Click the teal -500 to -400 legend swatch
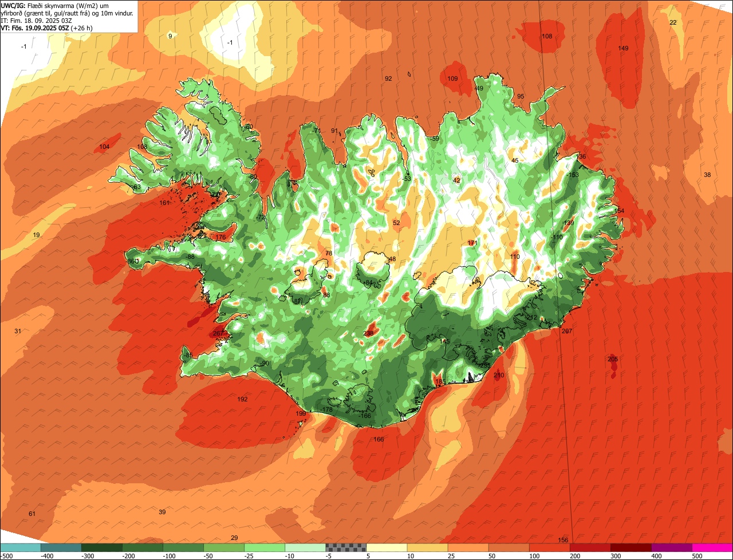 (x=21, y=547)
